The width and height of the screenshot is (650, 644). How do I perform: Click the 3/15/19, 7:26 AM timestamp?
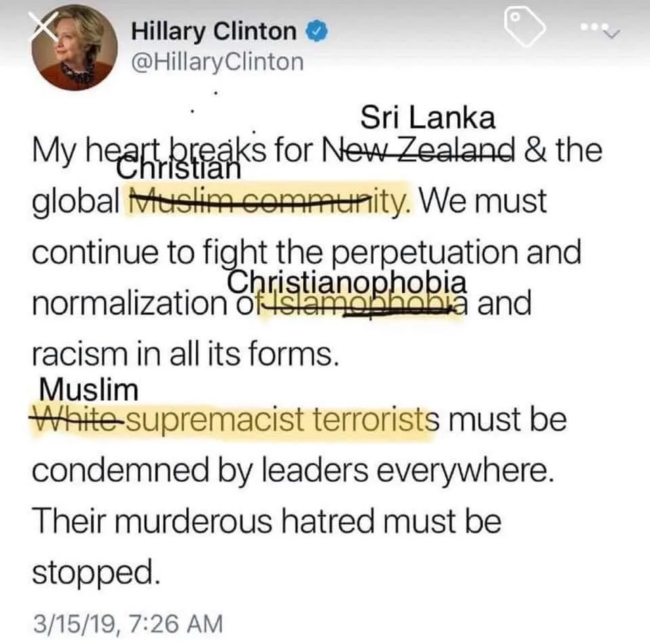pos(128,624)
